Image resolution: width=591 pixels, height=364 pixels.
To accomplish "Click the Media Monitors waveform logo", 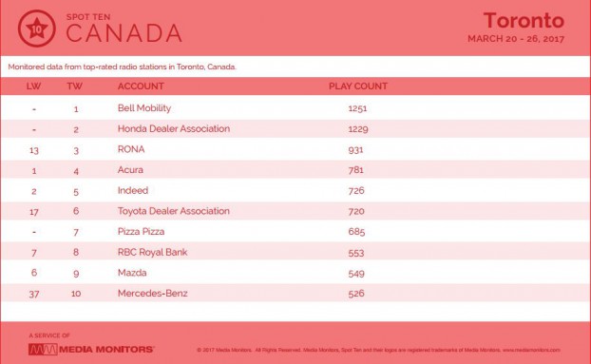I will pos(43,350).
